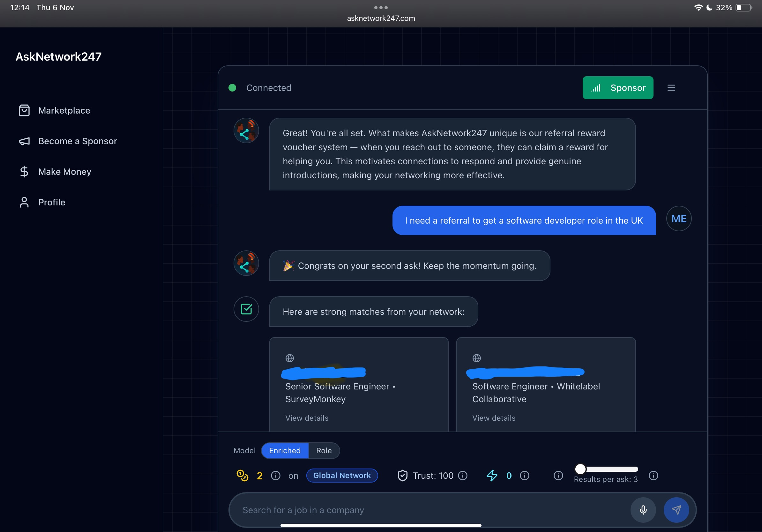This screenshot has width=762, height=532.
Task: Click the coins credits icon
Action: (x=242, y=476)
